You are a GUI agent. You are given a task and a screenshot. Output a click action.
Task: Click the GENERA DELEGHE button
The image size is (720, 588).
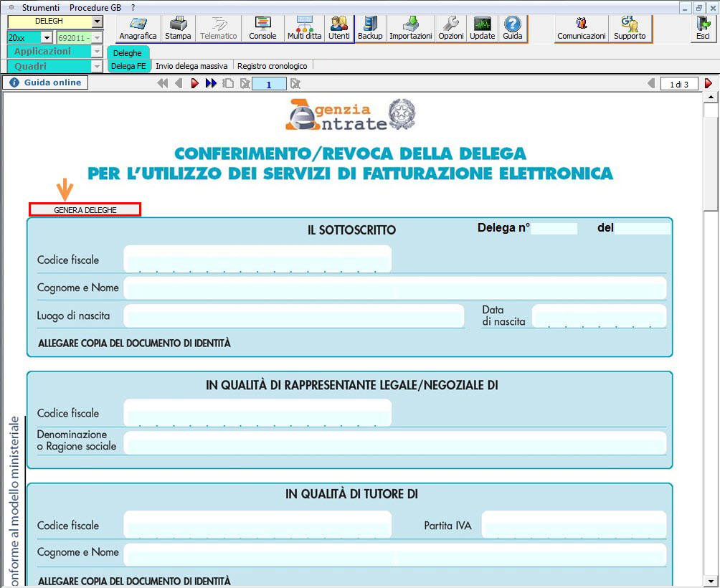click(85, 210)
